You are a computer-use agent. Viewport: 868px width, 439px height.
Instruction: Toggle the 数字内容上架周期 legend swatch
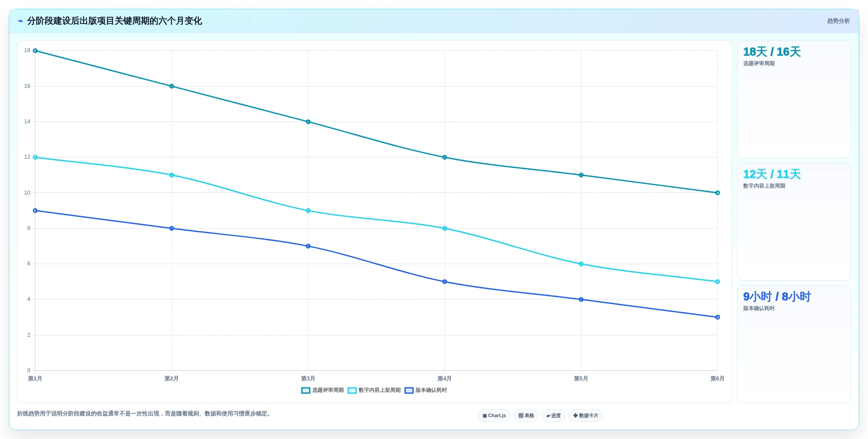click(x=352, y=390)
